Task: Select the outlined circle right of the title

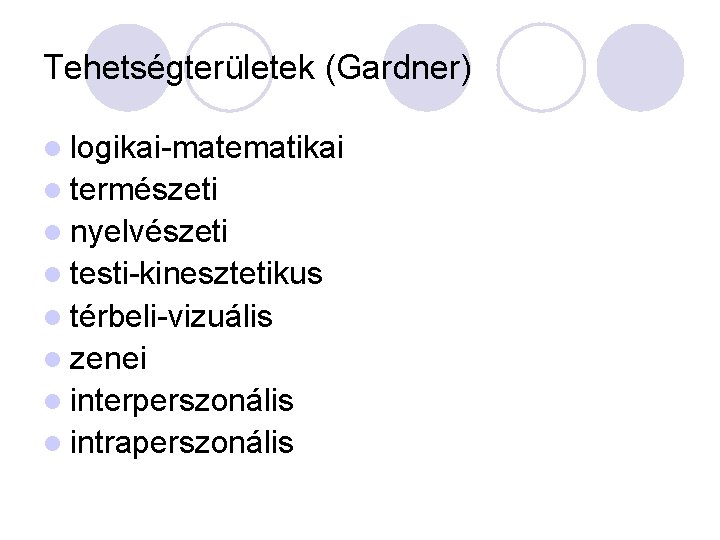Action: point(541,68)
